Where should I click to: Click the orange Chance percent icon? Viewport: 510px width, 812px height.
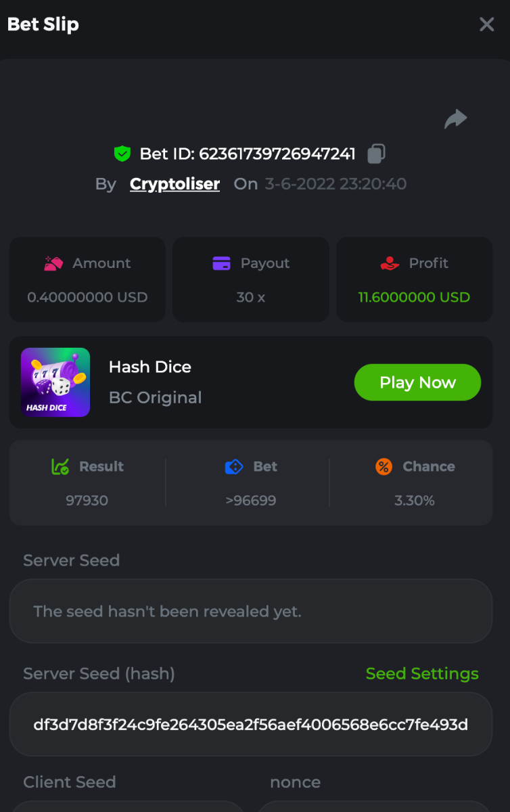(x=384, y=466)
